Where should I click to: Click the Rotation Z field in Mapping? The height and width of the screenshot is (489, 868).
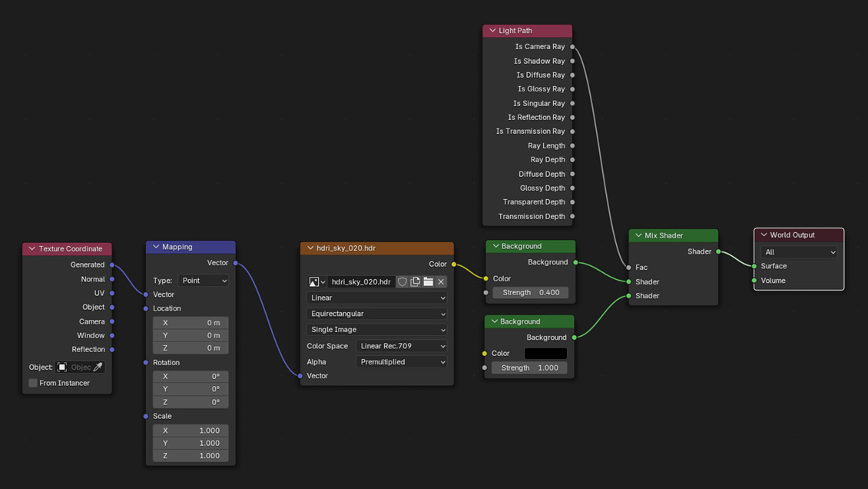click(x=190, y=402)
